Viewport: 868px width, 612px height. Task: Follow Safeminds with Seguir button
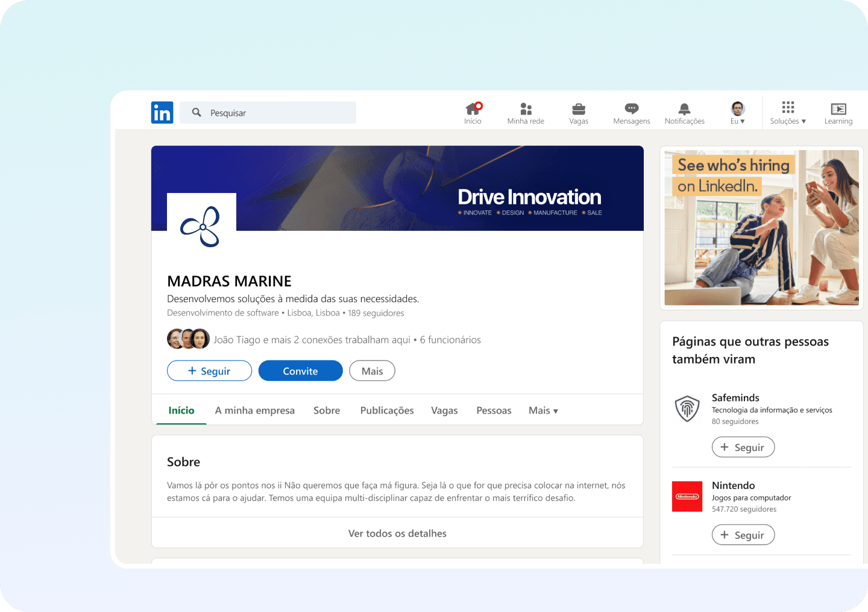743,447
